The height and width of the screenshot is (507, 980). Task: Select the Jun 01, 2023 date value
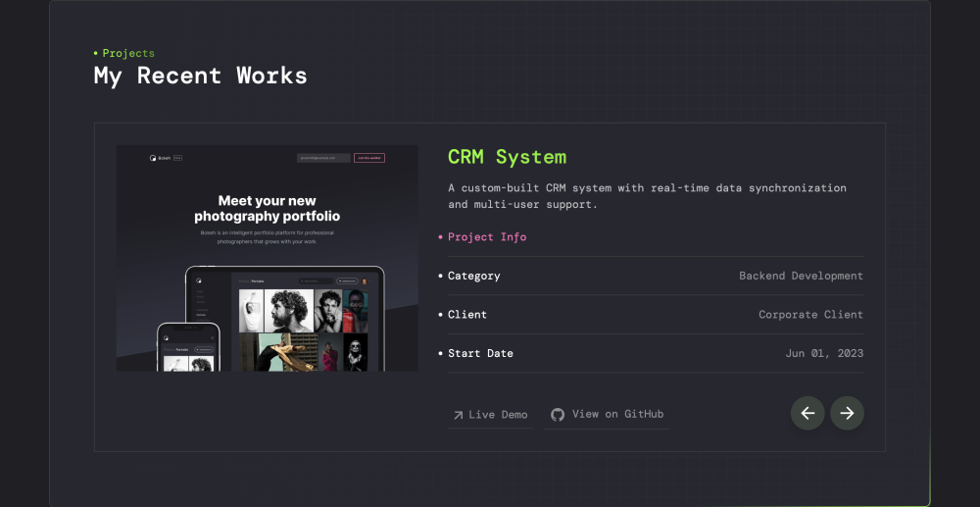point(824,354)
